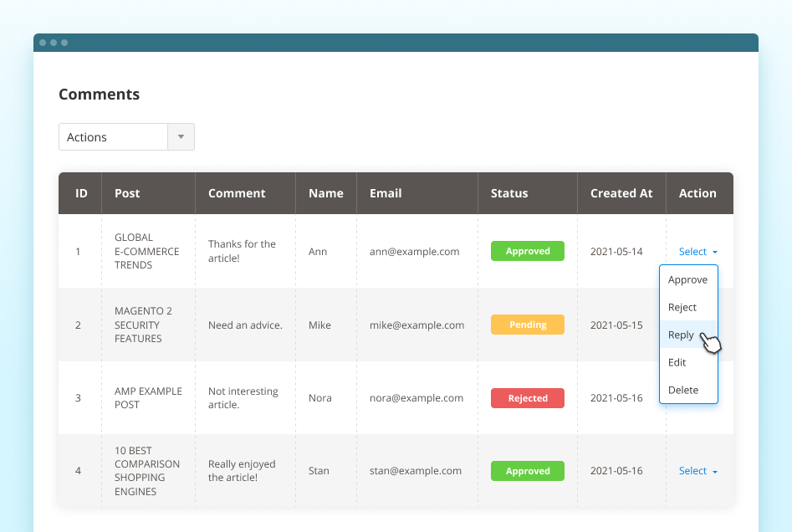Click the Status column header
Viewport: 792px width, 532px height.
[509, 193]
